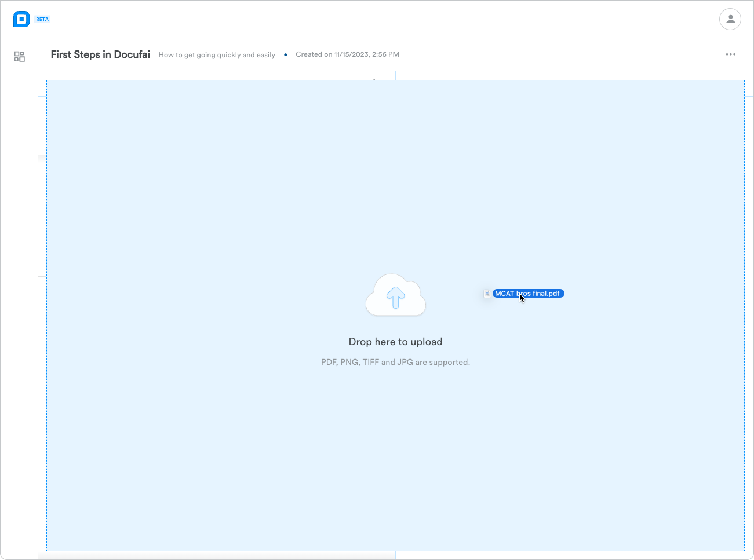Select the 'First Steps in Docufai' title

coord(100,54)
